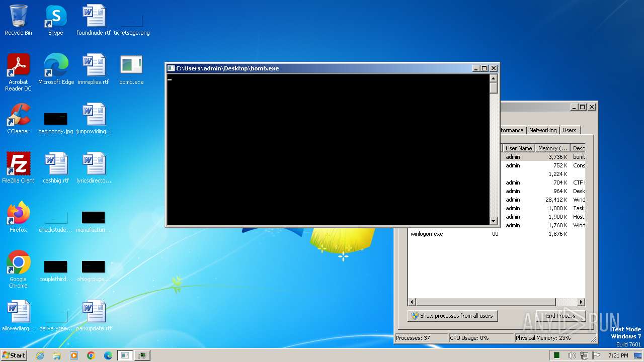Switch to Task Manager Networking tab
This screenshot has width=644, height=362.
(x=543, y=130)
